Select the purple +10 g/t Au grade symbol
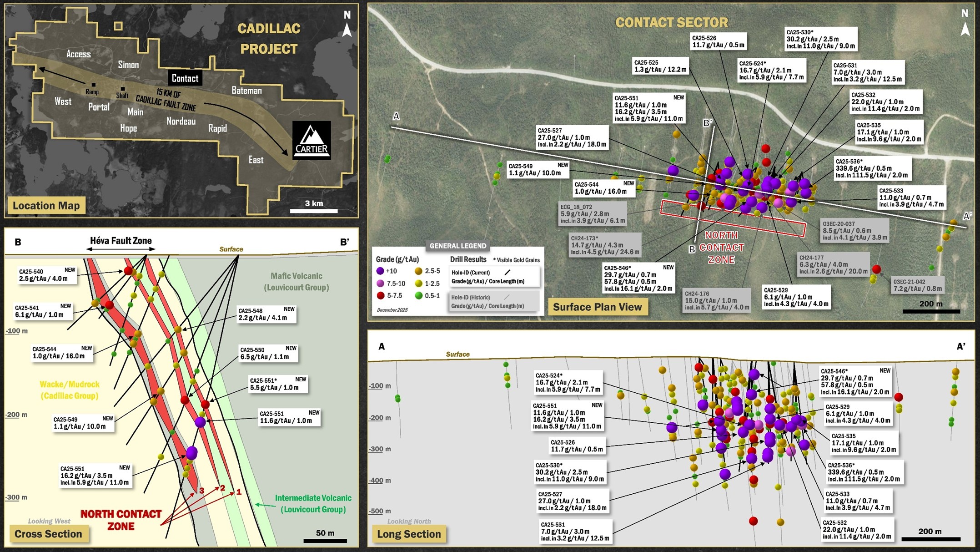980x552 pixels. click(381, 272)
